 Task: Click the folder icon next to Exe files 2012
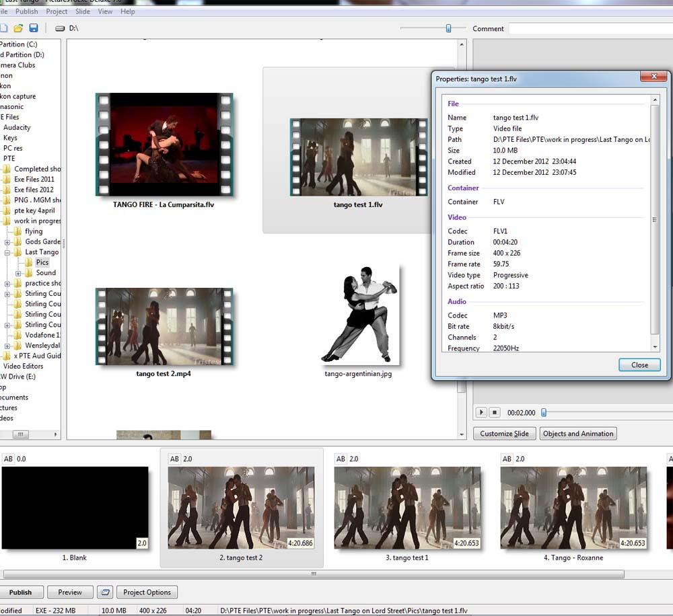pyautogui.click(x=7, y=190)
